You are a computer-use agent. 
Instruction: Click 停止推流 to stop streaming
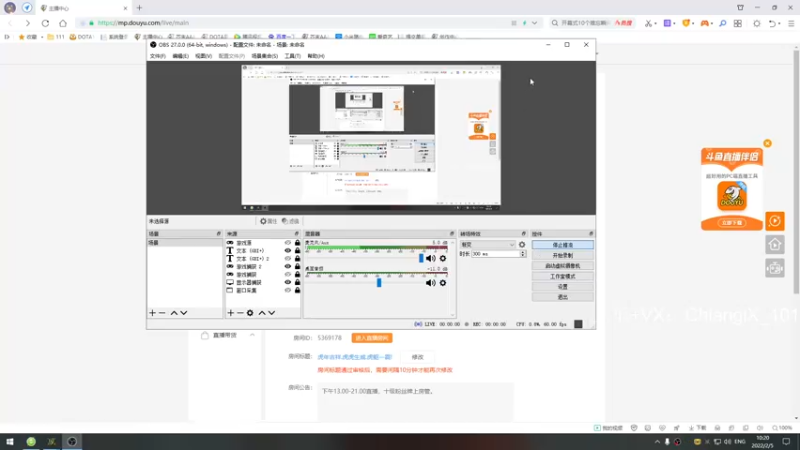coord(562,245)
